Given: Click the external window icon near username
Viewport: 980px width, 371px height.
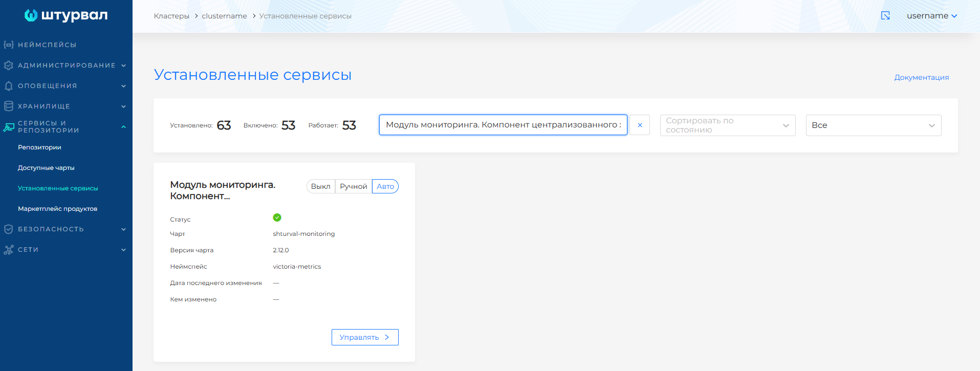Looking at the screenshot, I should (885, 16).
